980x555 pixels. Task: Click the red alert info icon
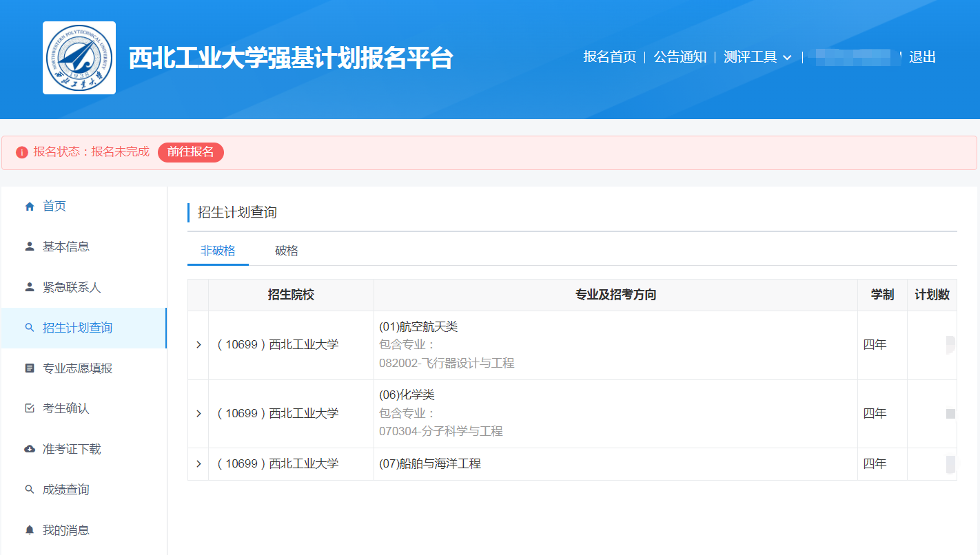point(22,152)
